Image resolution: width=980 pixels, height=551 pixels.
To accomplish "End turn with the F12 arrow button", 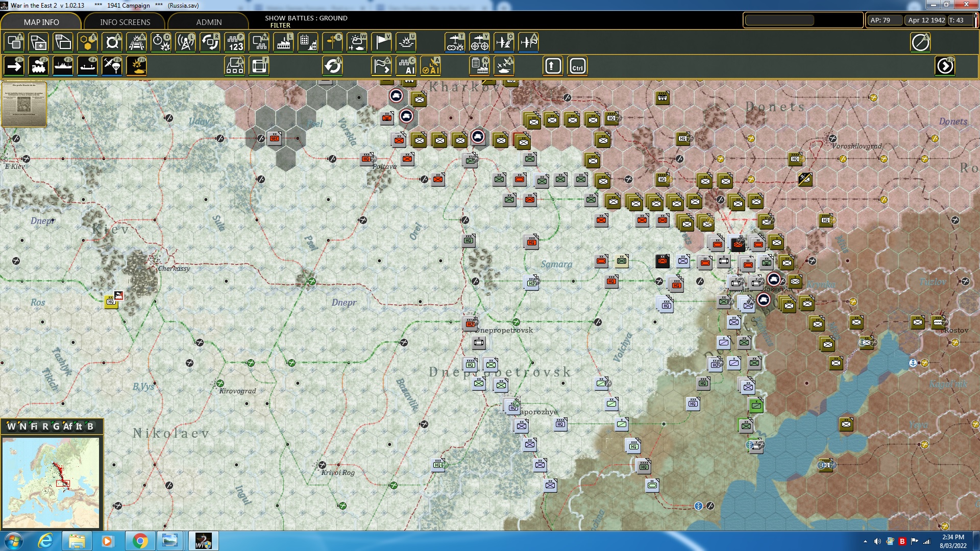I will 945,66.
